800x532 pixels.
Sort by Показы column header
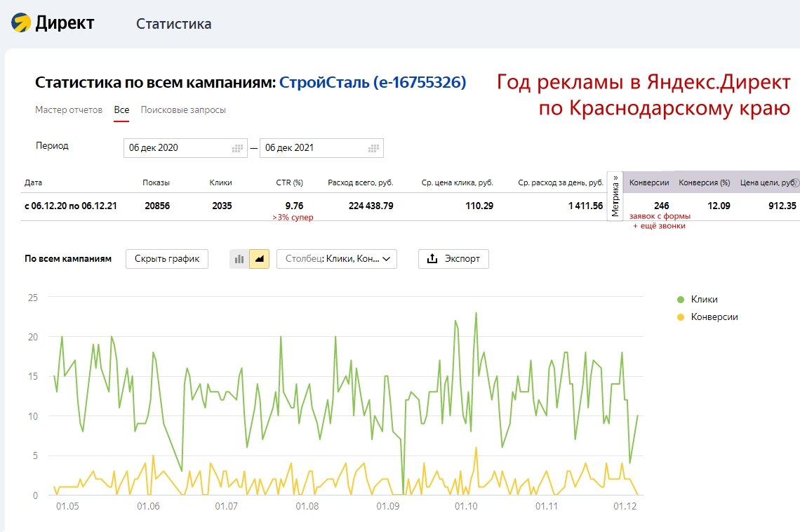(156, 182)
